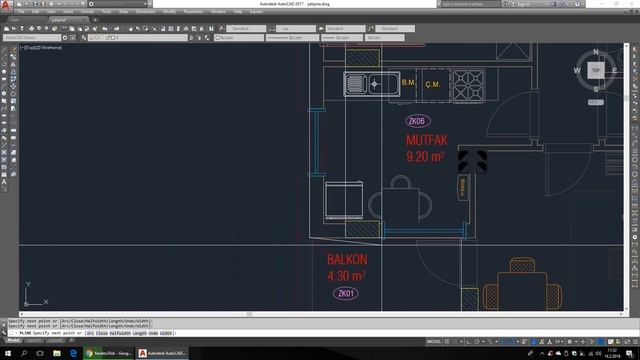640x360 pixels.
Task: Choose the Halfwidth option in command line
Action: click(x=120, y=333)
